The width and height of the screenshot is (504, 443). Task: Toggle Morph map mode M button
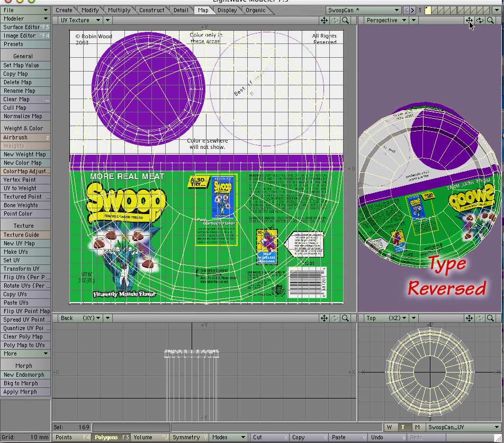coord(417,427)
